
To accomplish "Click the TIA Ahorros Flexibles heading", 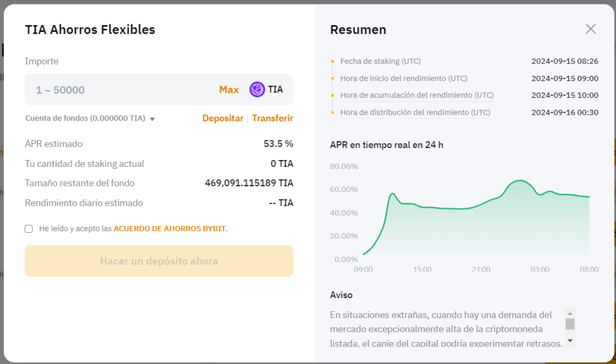I will tap(90, 30).
